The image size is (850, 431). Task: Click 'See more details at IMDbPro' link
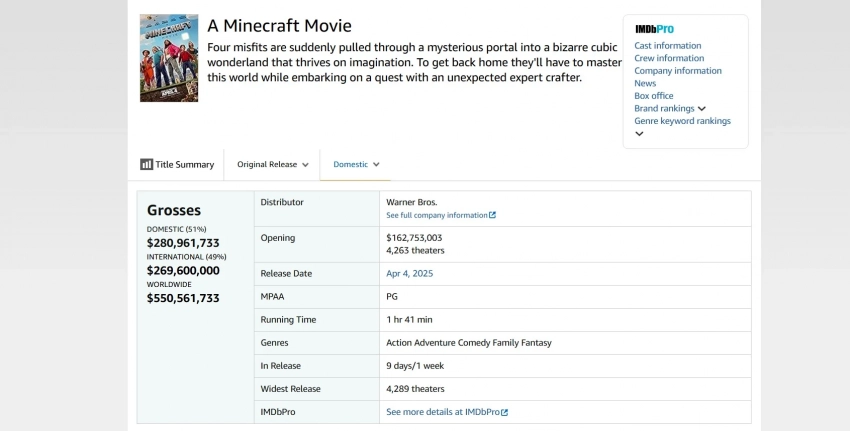point(442,412)
